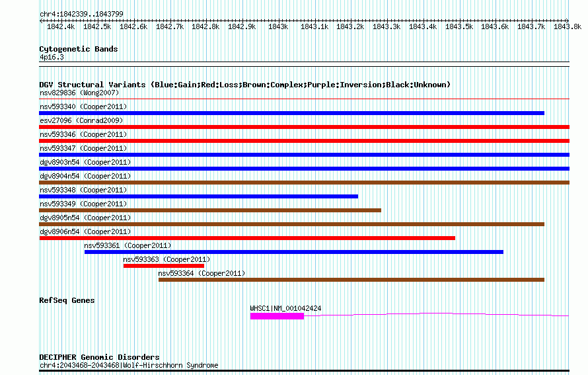Click the chr4:1842339..1843799 region label

tap(81, 14)
